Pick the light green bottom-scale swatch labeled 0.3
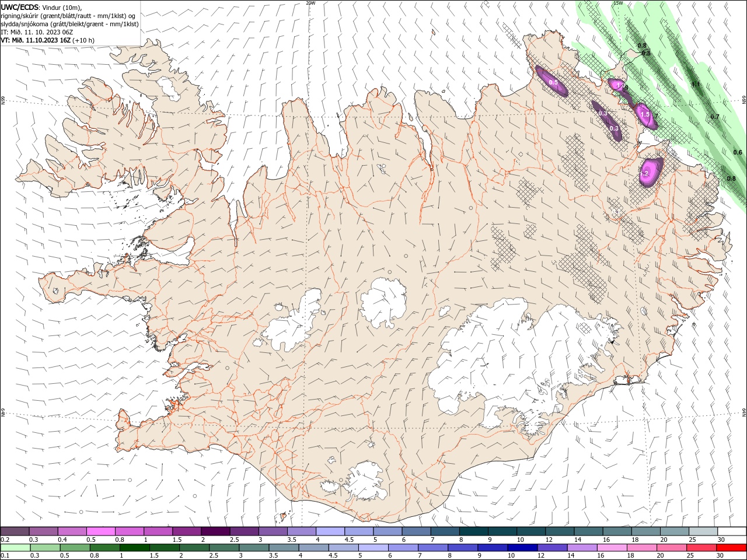 [45, 548]
